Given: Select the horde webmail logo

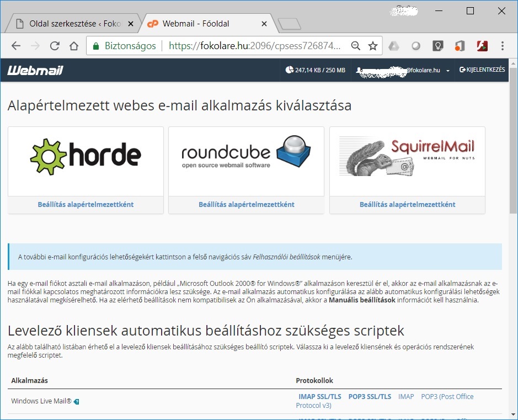Looking at the screenshot, I should [x=86, y=157].
